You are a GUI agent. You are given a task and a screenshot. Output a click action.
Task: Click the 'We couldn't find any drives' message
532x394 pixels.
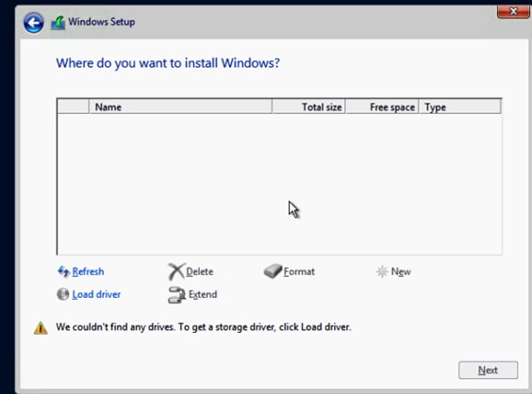pyautogui.click(x=204, y=327)
